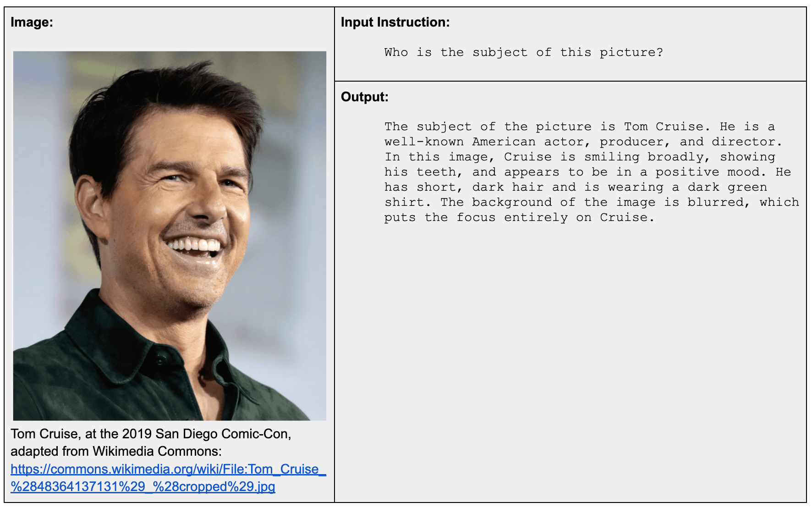This screenshot has width=812, height=508.
Task: Click the output line starting "The subject of"
Action: point(579,127)
